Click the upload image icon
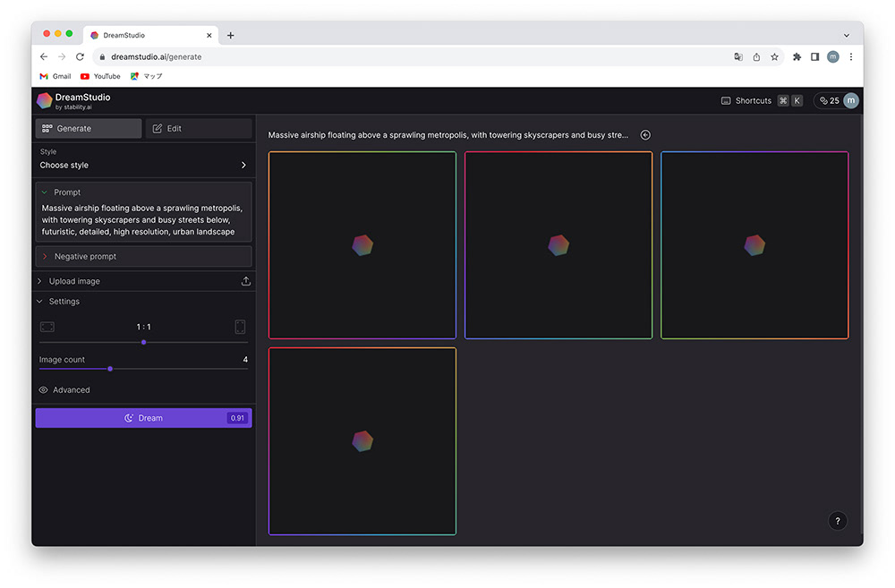Image resolution: width=895 pixels, height=588 pixels. click(246, 281)
